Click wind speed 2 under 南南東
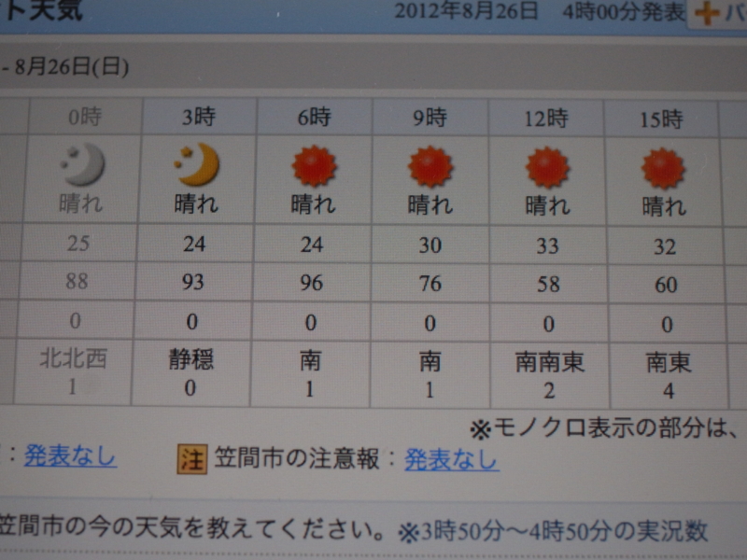The height and width of the screenshot is (560, 747). click(549, 391)
